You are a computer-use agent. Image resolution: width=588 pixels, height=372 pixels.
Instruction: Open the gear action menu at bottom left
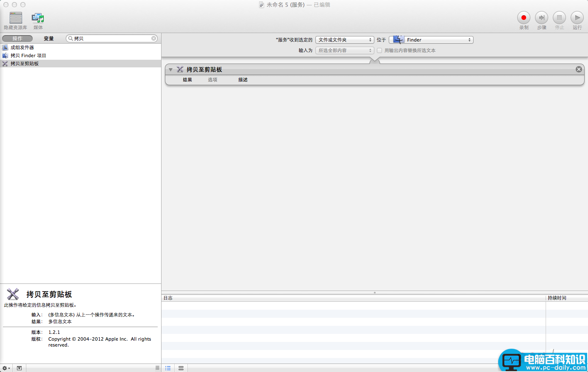pos(6,368)
